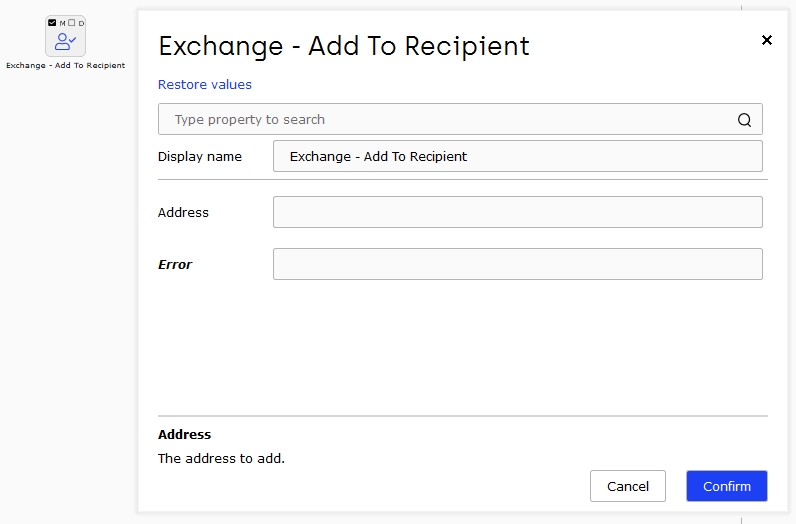Click the Cancel button
The height and width of the screenshot is (524, 796).
(x=627, y=486)
